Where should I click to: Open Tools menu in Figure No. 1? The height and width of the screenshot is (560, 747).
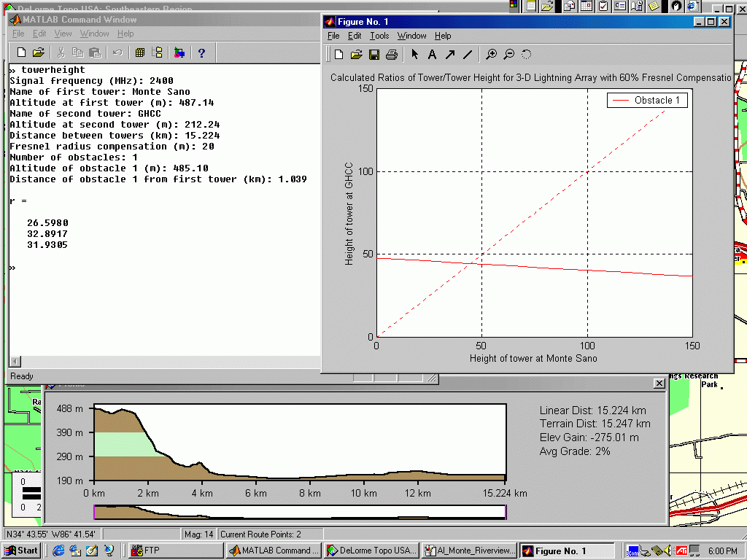(379, 36)
